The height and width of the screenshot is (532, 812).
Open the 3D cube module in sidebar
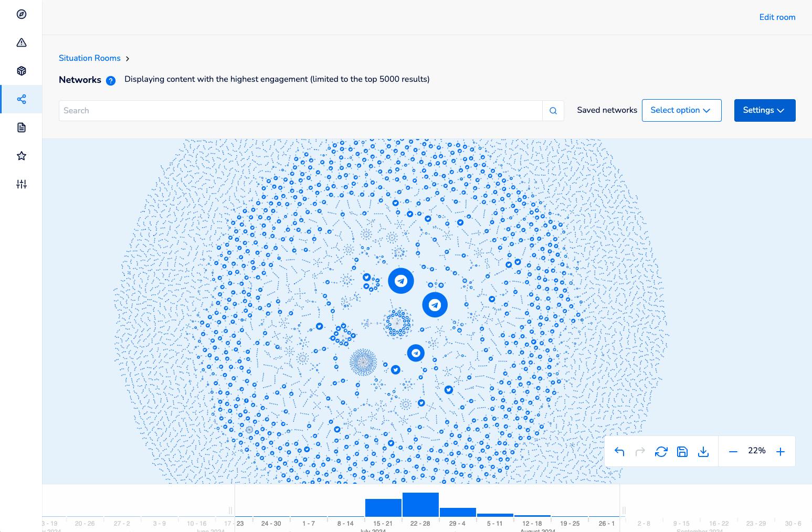(x=21, y=71)
